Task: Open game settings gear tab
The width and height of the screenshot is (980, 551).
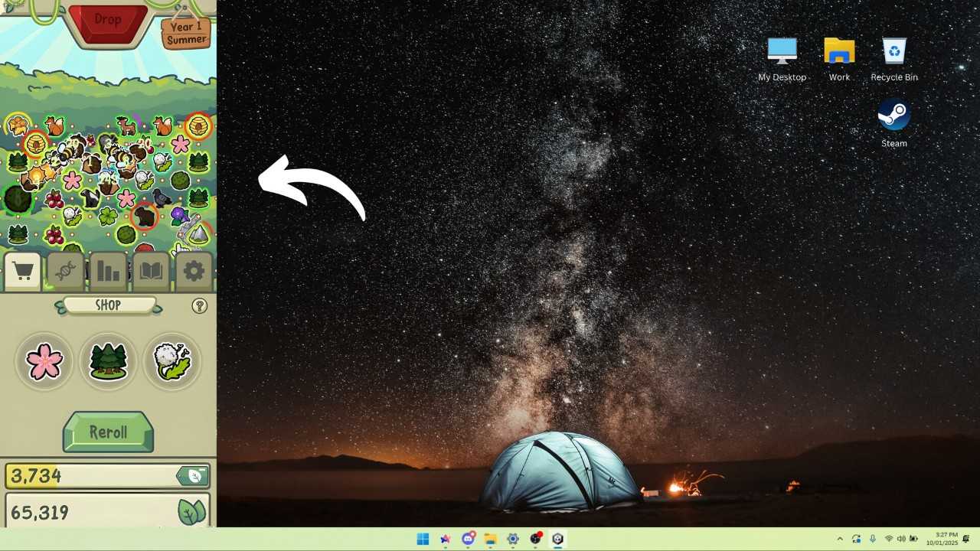Action: coord(194,272)
